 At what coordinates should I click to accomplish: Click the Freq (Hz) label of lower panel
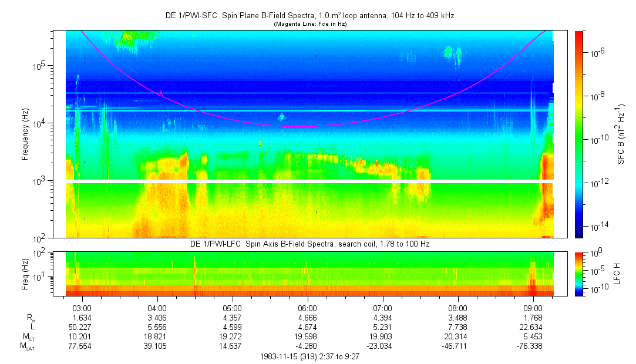pos(25,274)
